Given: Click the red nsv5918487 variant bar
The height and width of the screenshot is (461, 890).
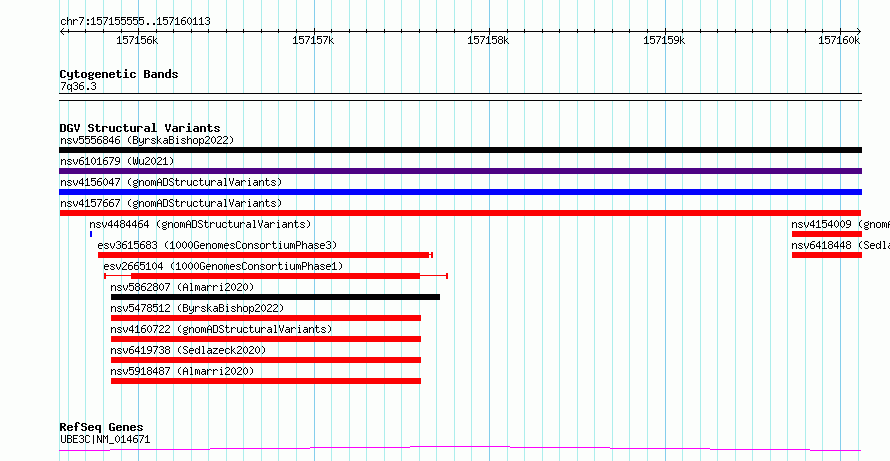Looking at the screenshot, I should point(266,381).
